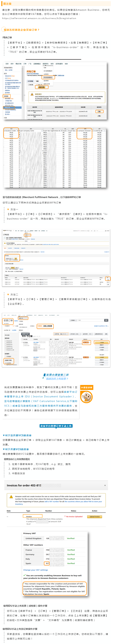Click the order search input field
The width and height of the screenshot is (116, 644).
(91, 320)
